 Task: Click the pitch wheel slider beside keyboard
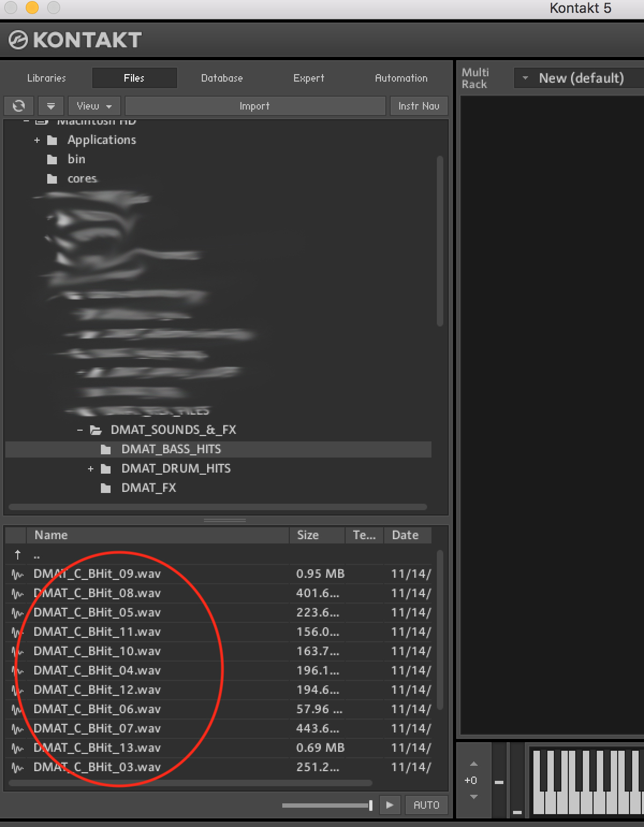pyautogui.click(x=499, y=781)
